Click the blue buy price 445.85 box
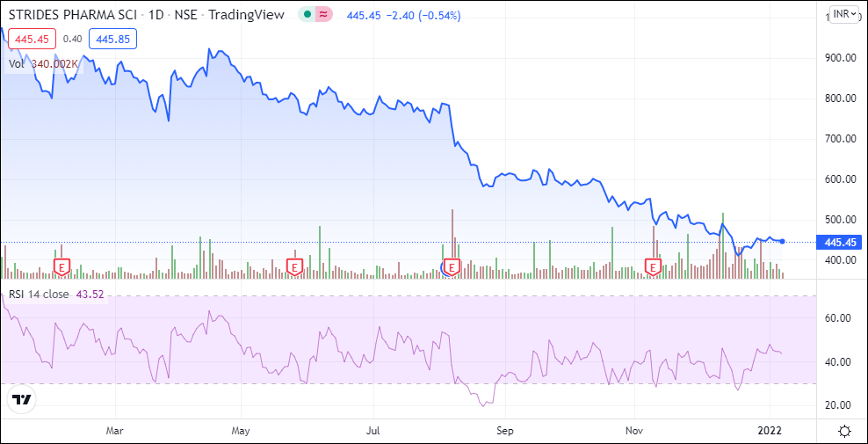The image size is (868, 444). (x=113, y=39)
